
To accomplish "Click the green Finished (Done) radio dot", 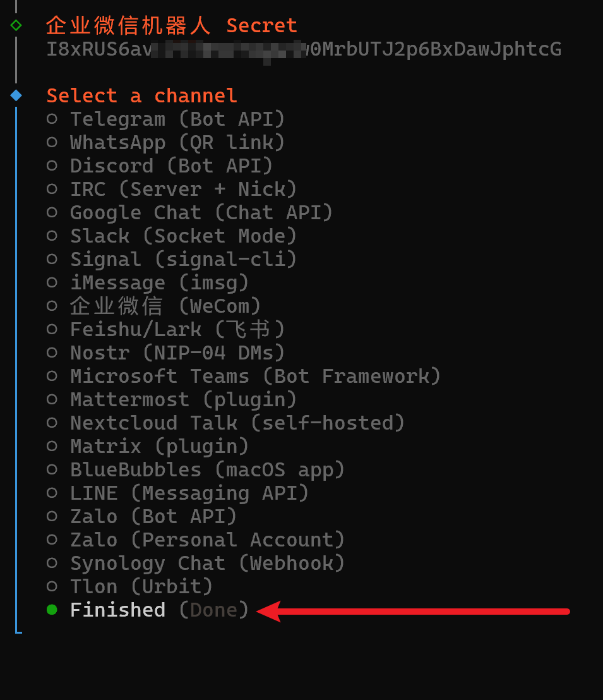I will [x=52, y=610].
